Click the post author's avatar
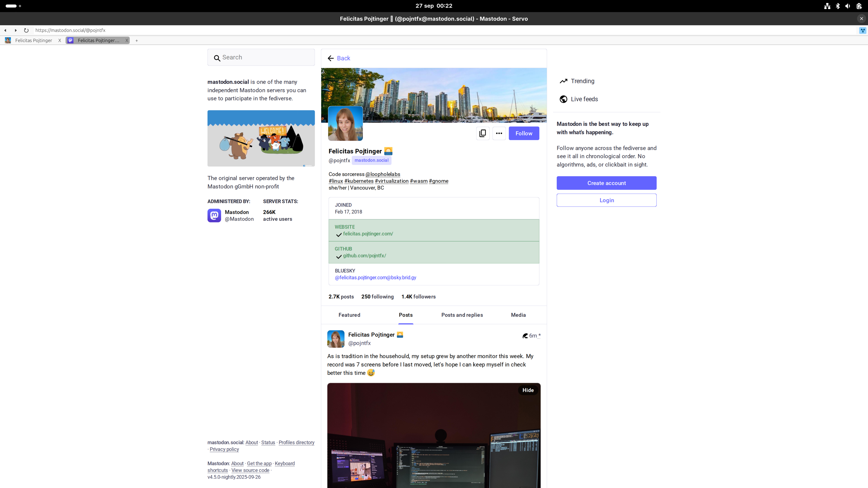Image resolution: width=868 pixels, height=488 pixels. click(x=336, y=339)
